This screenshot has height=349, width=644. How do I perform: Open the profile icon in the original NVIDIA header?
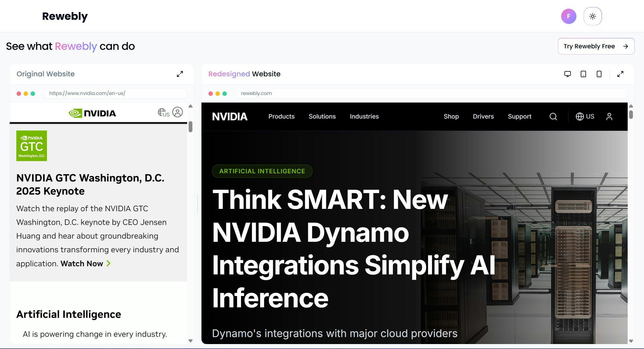coord(178,112)
